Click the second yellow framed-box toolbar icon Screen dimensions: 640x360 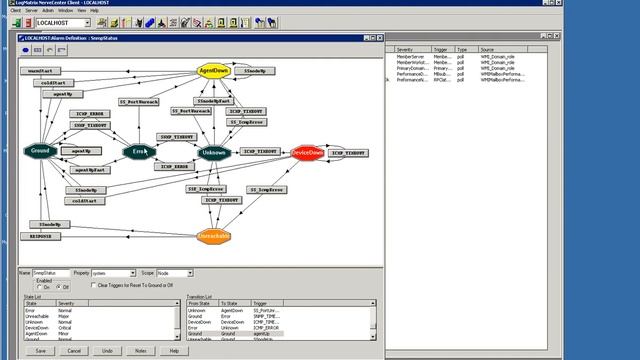tap(233, 23)
